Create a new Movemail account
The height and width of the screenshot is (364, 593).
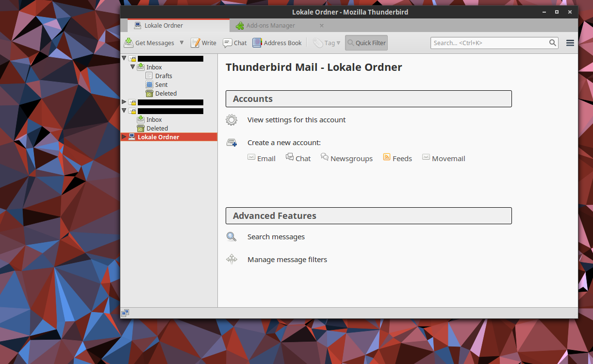444,158
